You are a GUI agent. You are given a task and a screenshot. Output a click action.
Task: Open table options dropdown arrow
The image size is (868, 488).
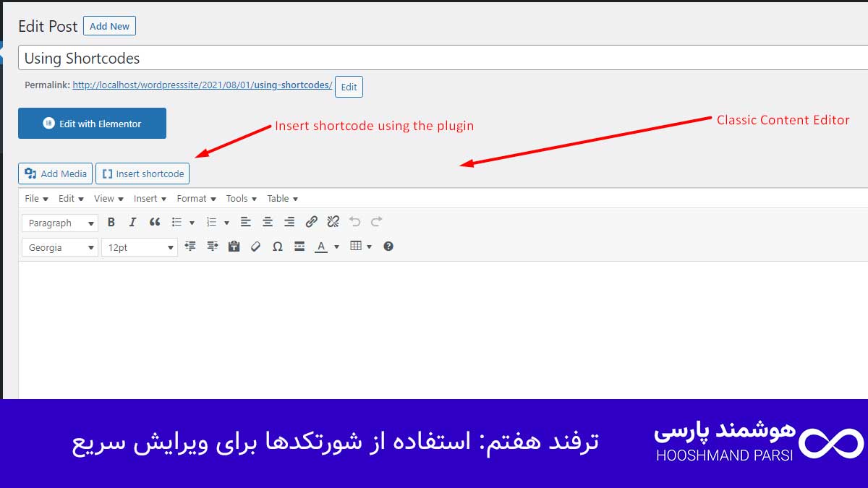pos(370,247)
